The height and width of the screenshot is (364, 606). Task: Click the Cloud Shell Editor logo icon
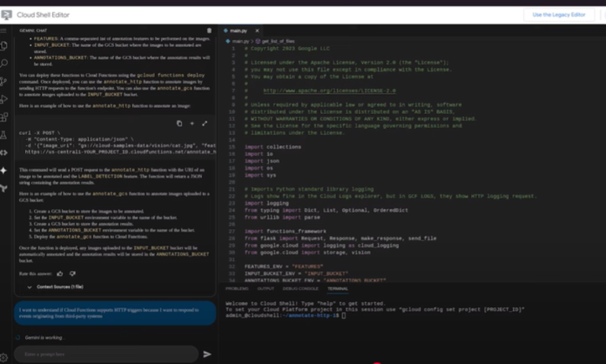tap(6, 15)
